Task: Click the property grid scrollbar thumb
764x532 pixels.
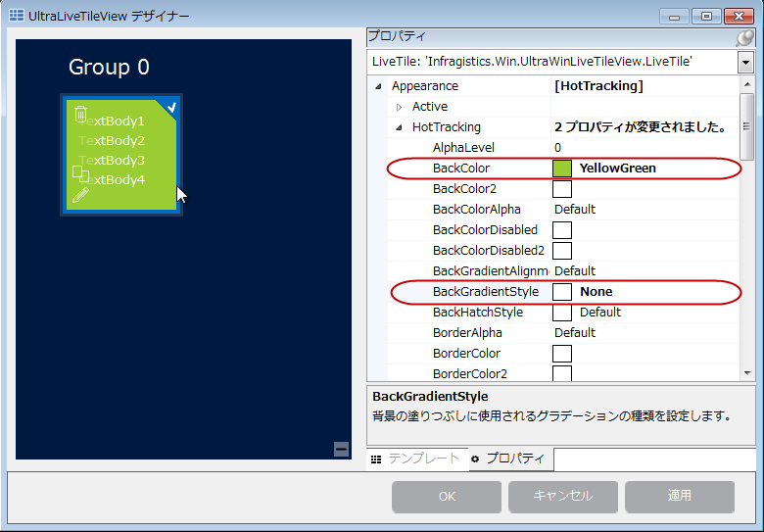Action: 746,126
